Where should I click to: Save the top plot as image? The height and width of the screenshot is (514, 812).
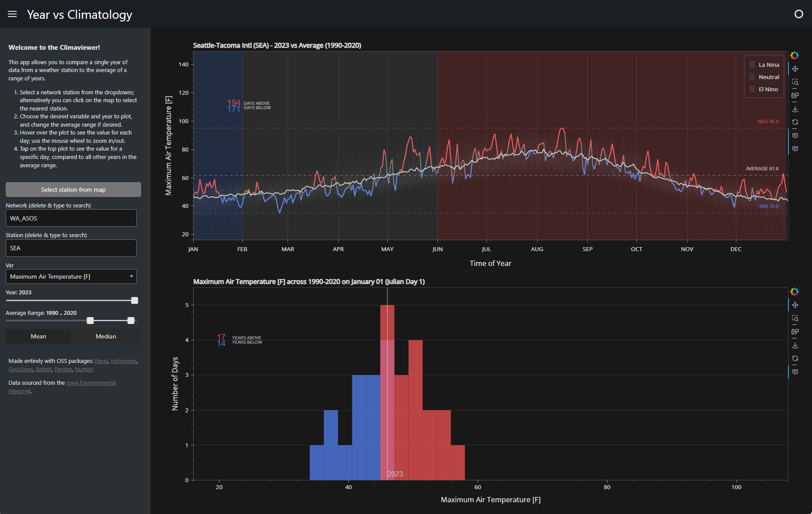click(795, 109)
